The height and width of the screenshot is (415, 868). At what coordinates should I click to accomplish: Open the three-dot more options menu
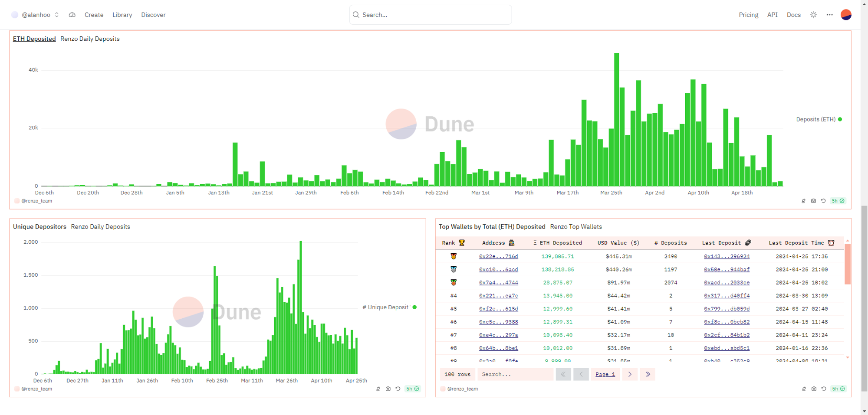click(829, 15)
